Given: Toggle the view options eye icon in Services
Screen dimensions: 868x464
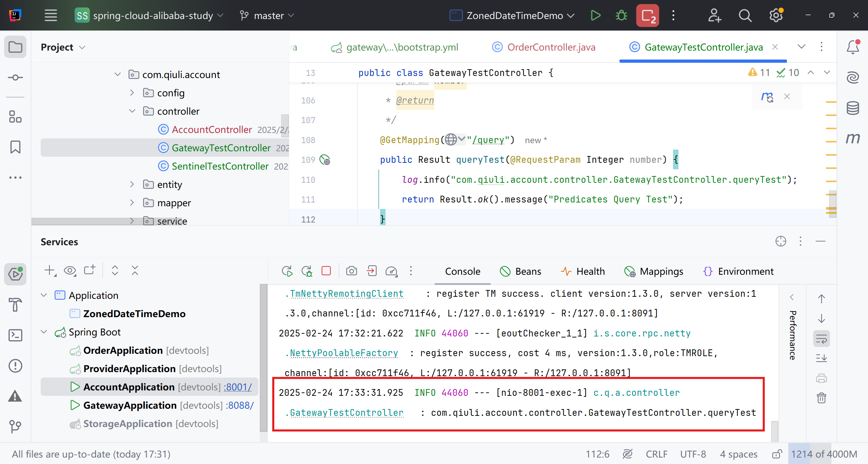Looking at the screenshot, I should pos(70,271).
